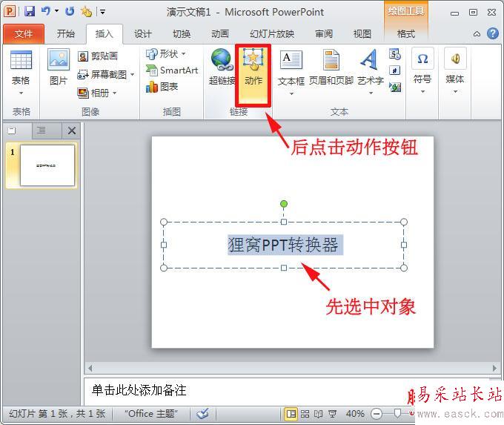Click the "Office 主题" status bar entry

point(150,413)
